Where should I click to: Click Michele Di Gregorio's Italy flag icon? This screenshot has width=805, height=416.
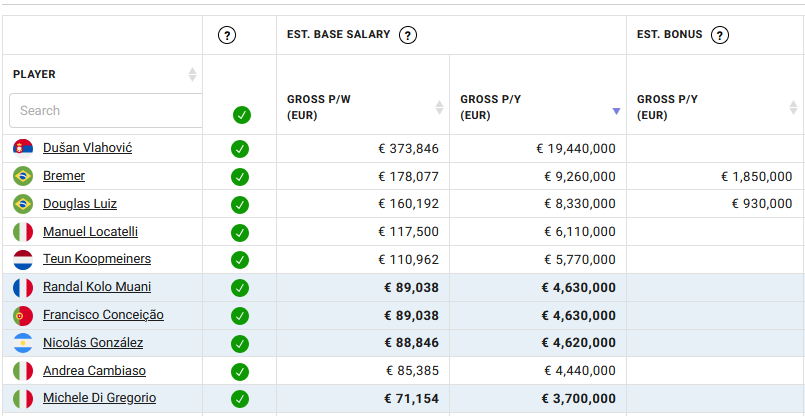pyautogui.click(x=23, y=399)
